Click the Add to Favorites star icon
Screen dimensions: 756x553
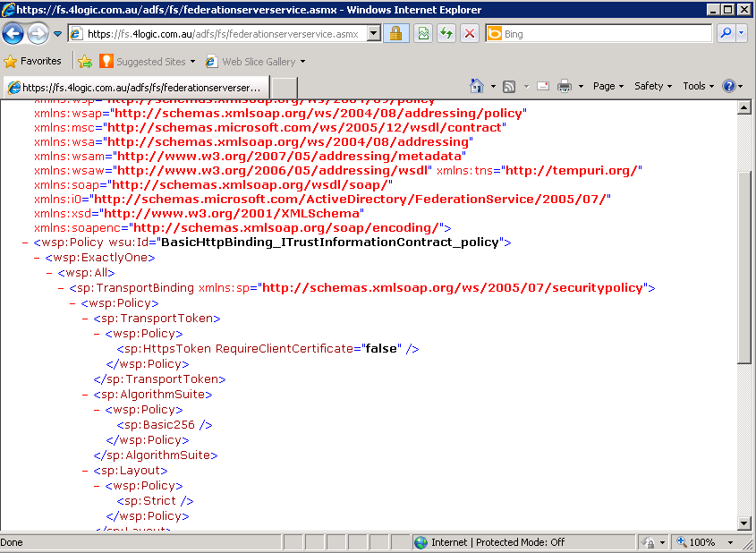tap(86, 61)
